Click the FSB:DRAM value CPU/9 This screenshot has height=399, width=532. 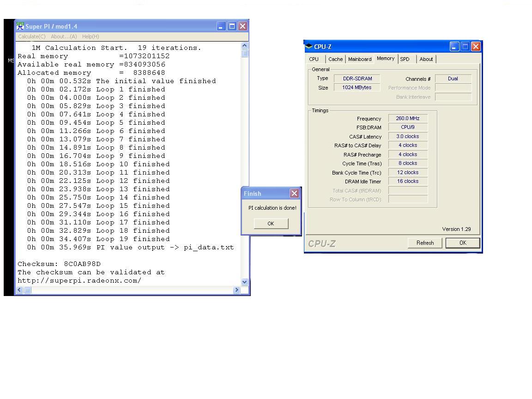click(x=408, y=127)
